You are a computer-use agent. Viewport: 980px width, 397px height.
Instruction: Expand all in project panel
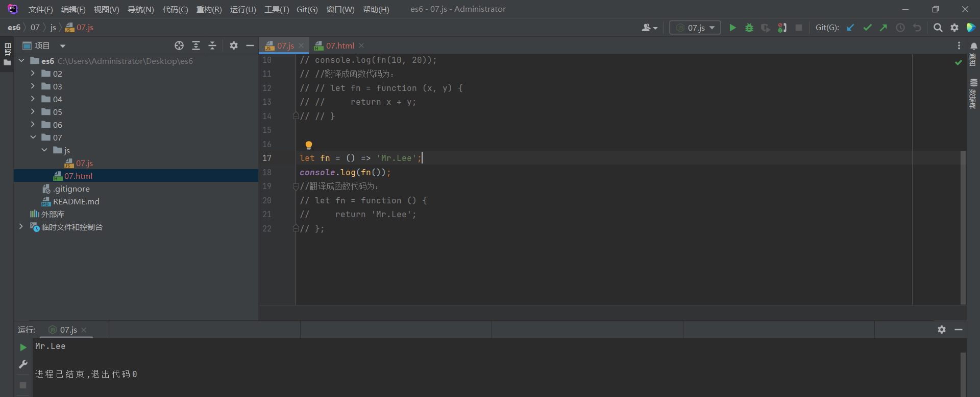pyautogui.click(x=196, y=45)
